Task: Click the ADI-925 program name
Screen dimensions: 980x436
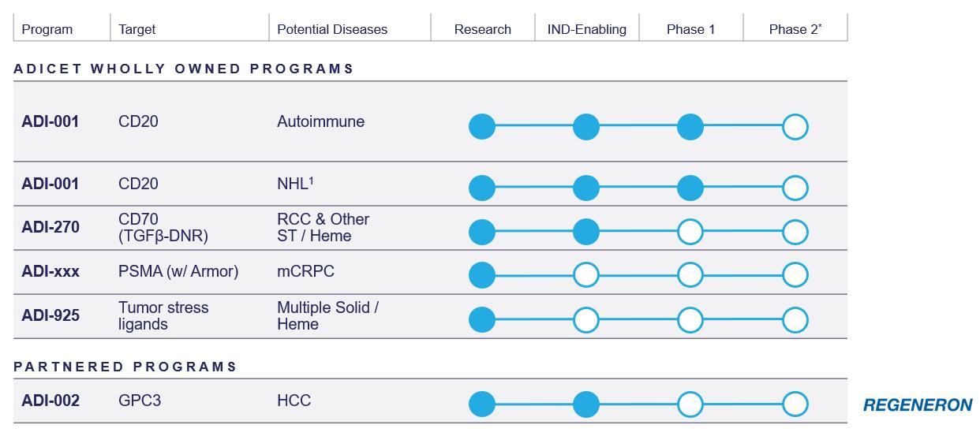Action: [50, 315]
